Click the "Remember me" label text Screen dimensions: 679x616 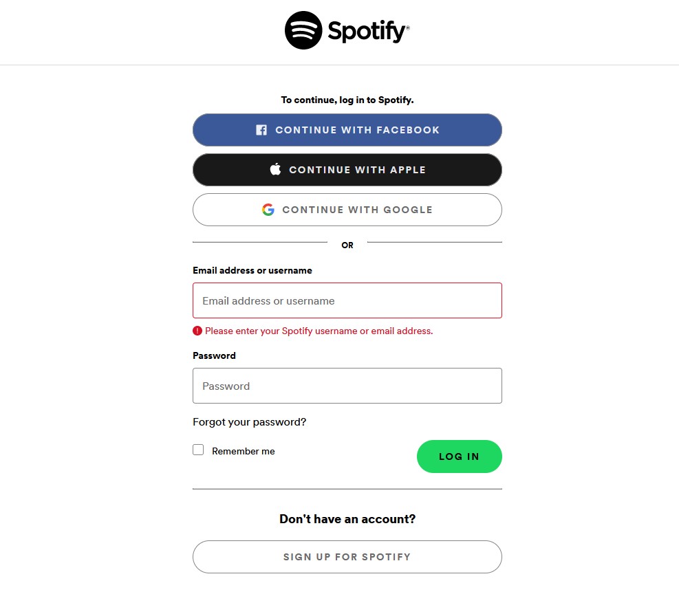(244, 452)
